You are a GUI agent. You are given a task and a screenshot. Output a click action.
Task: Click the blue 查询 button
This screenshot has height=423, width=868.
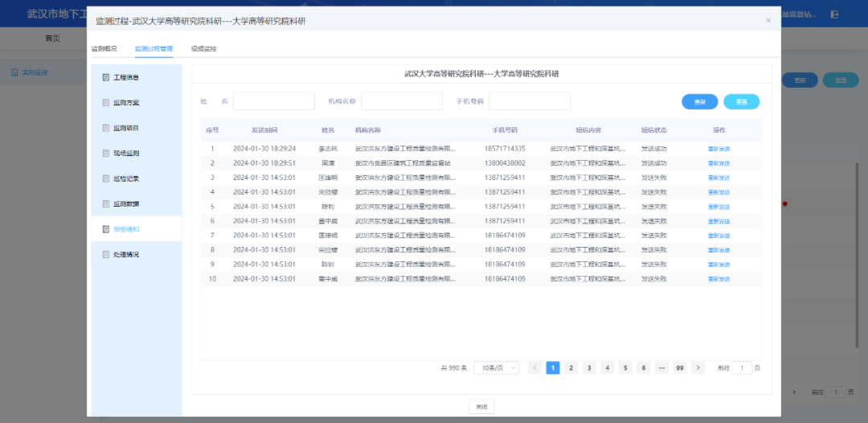point(699,102)
